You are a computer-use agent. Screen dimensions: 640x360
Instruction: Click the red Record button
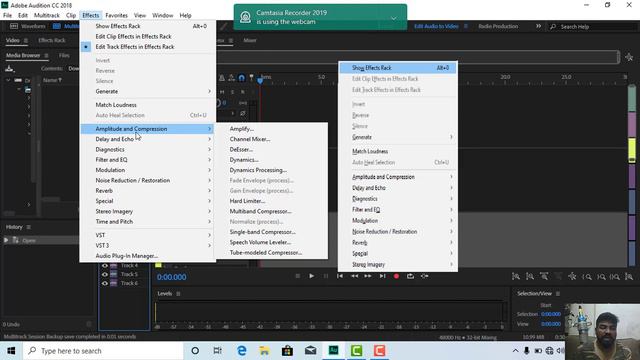[396, 276]
